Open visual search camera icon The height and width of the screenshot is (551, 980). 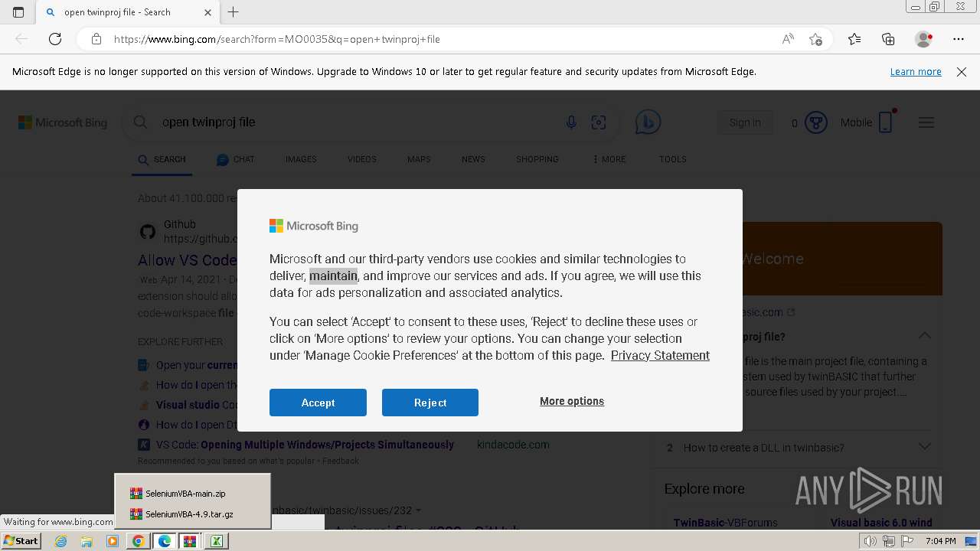click(599, 122)
